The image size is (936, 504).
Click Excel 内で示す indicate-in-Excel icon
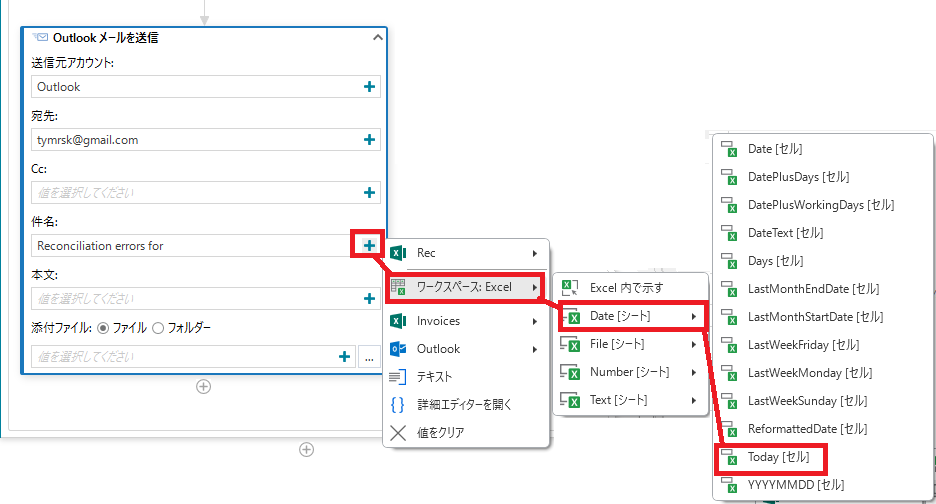(x=570, y=288)
